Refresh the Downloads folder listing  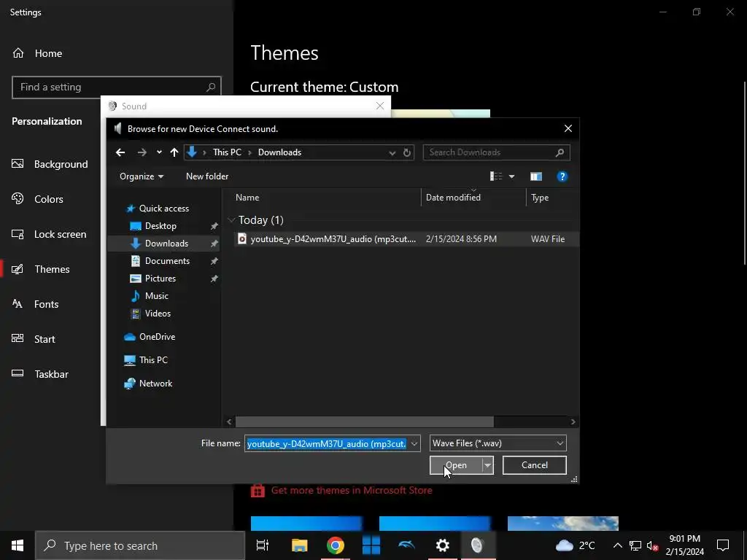pos(407,152)
